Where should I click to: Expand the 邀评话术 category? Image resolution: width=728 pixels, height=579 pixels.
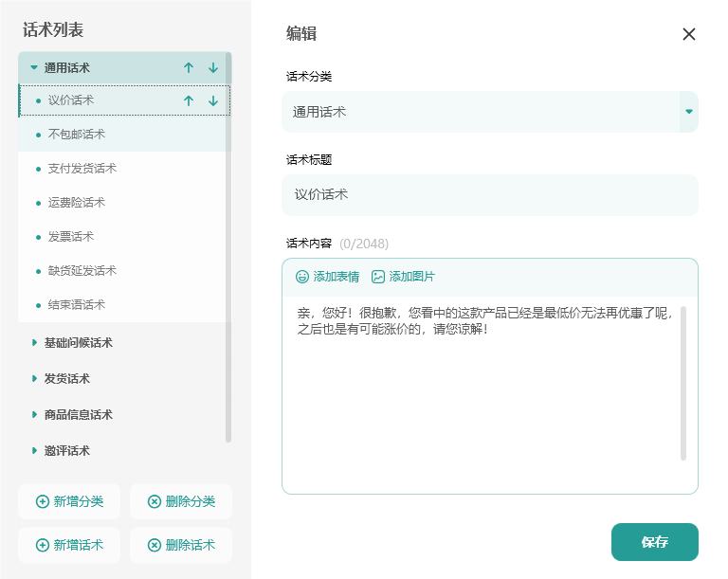click(34, 450)
